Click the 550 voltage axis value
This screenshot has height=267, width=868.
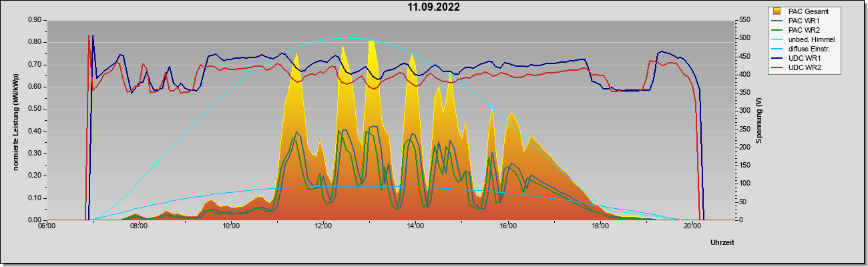tap(742, 20)
